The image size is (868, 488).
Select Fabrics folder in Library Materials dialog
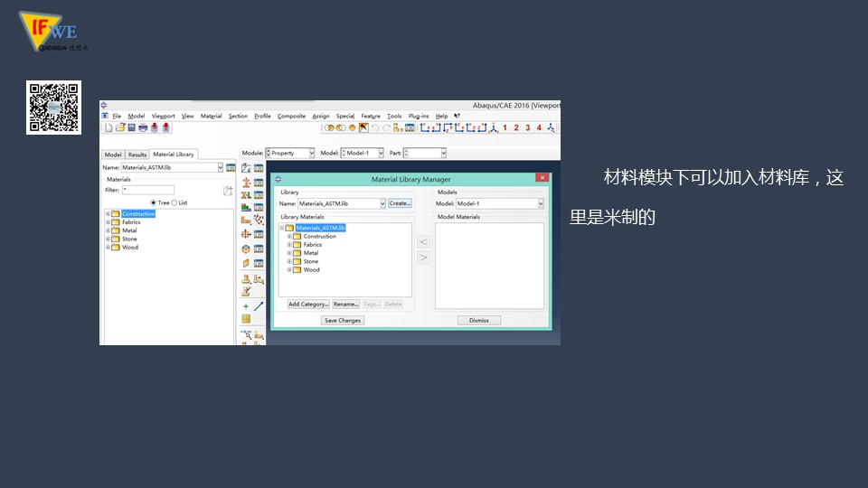tap(312, 245)
